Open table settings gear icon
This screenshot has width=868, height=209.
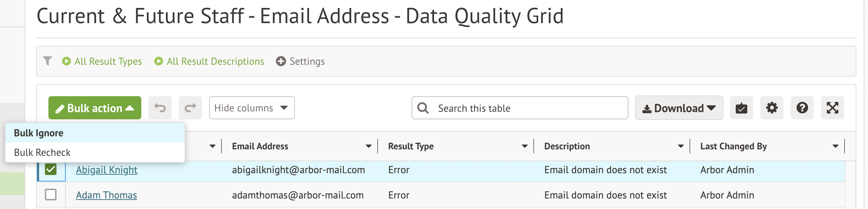[772, 108]
